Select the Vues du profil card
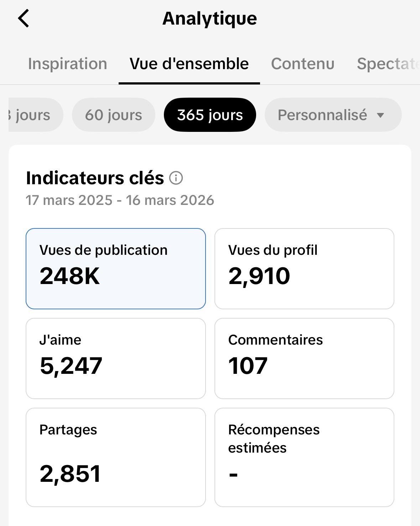This screenshot has width=420, height=526. pos(304,269)
